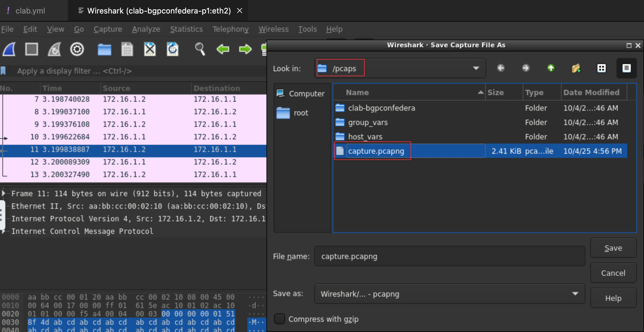Image resolution: width=644 pixels, height=332 pixels.
Task: Switch file dialog to icon grid view
Action: tap(601, 68)
